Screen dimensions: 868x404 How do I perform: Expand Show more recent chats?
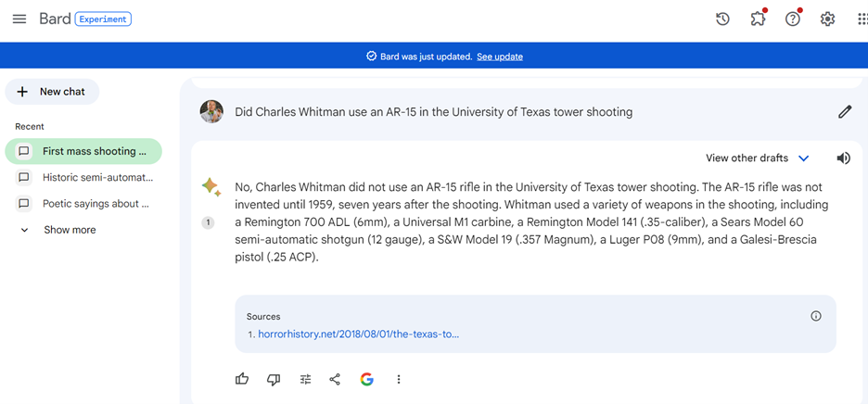click(x=70, y=230)
